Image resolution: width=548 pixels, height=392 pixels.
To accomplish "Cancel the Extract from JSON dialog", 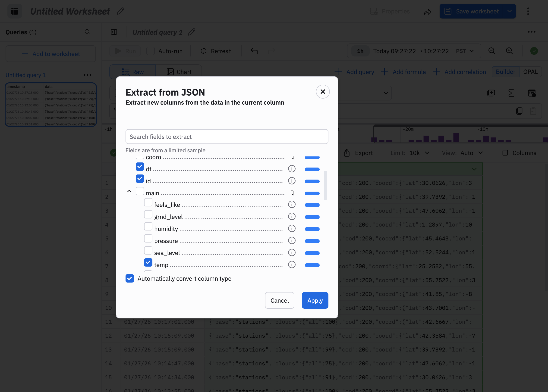I will pyautogui.click(x=279, y=301).
